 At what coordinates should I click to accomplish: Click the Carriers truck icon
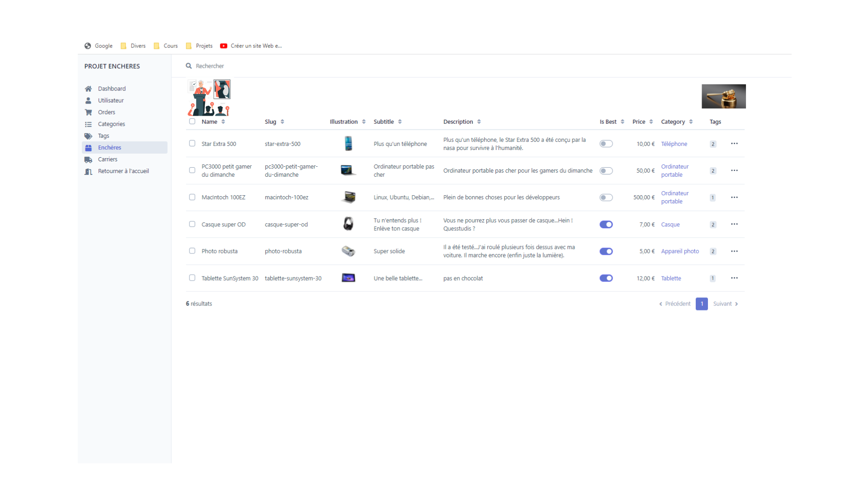tap(89, 159)
